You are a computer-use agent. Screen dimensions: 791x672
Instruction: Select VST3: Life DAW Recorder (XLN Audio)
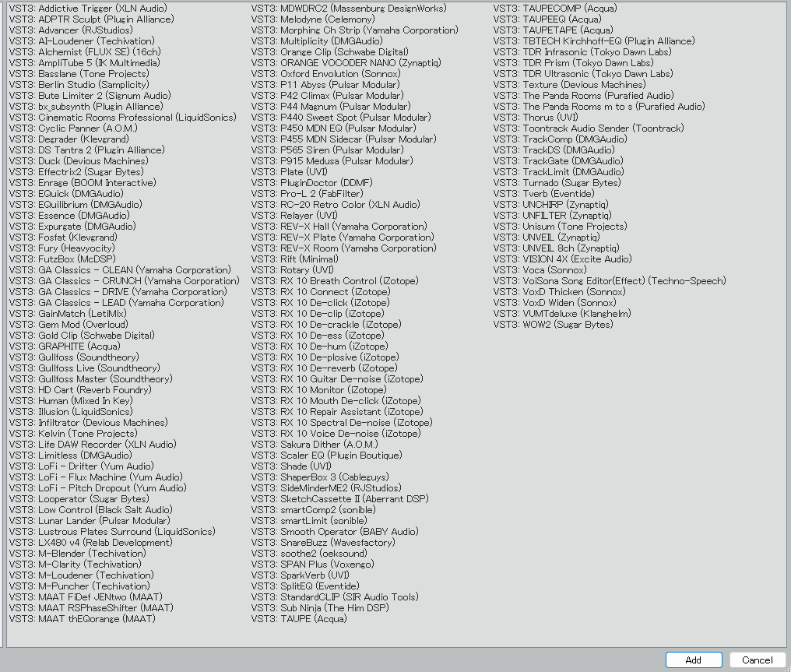(93, 444)
